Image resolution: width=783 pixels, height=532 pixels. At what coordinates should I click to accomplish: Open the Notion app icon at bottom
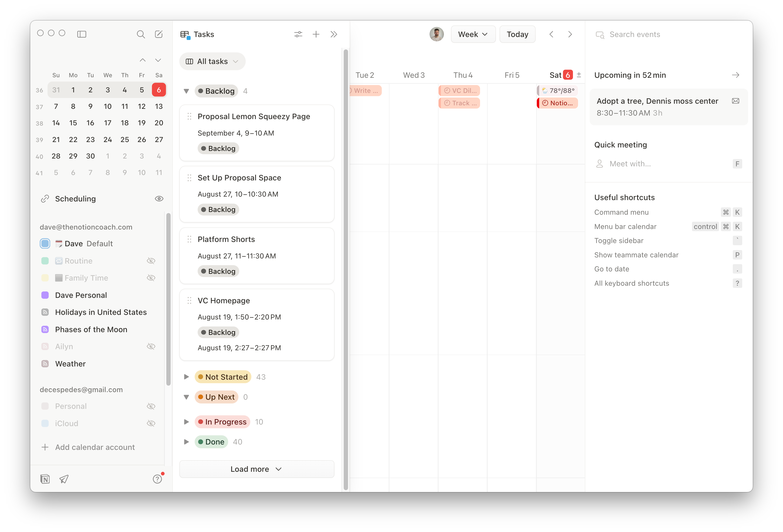point(45,479)
